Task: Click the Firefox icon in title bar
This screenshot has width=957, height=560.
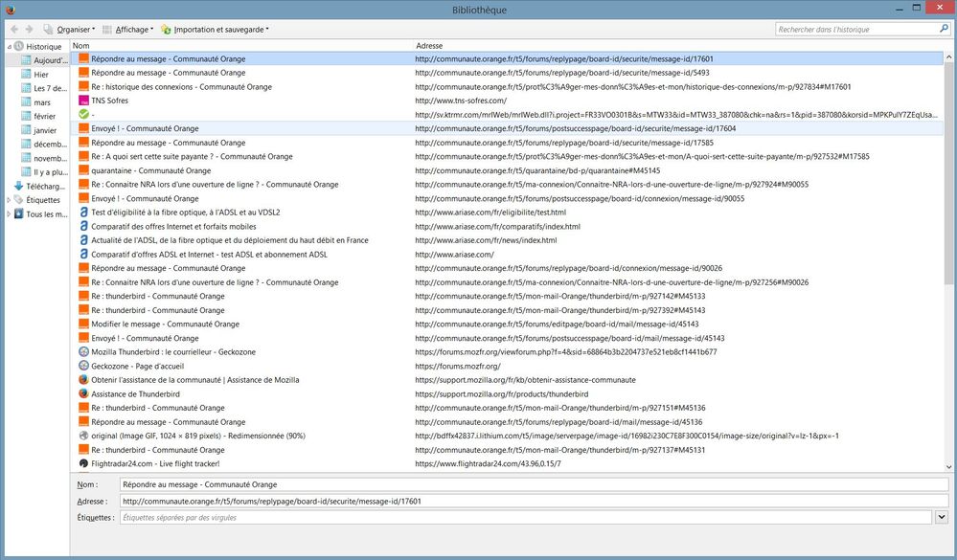Action: coord(10,10)
